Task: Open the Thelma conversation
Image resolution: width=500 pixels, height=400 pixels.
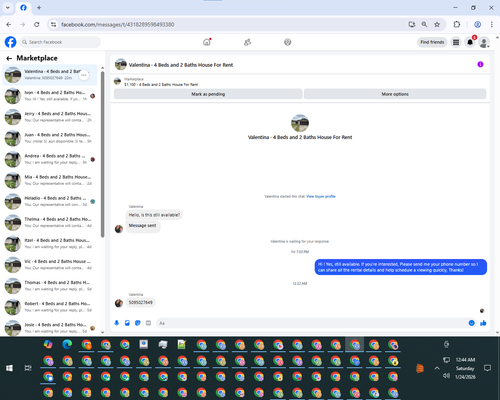Action: coord(50,222)
